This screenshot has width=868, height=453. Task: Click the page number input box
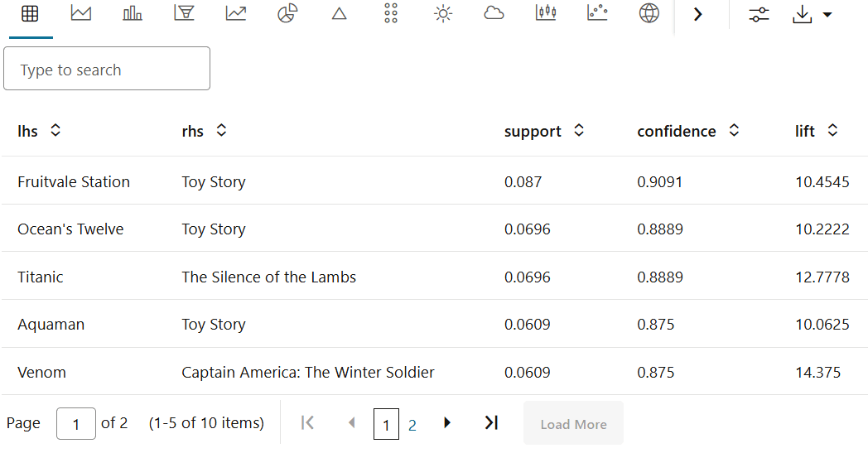(76, 424)
